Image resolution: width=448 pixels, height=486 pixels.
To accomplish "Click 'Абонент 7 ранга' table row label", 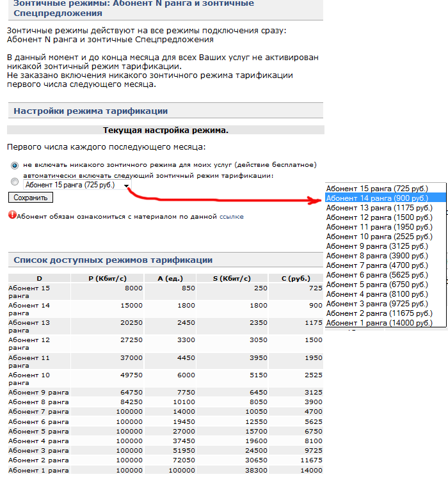I will [40, 412].
